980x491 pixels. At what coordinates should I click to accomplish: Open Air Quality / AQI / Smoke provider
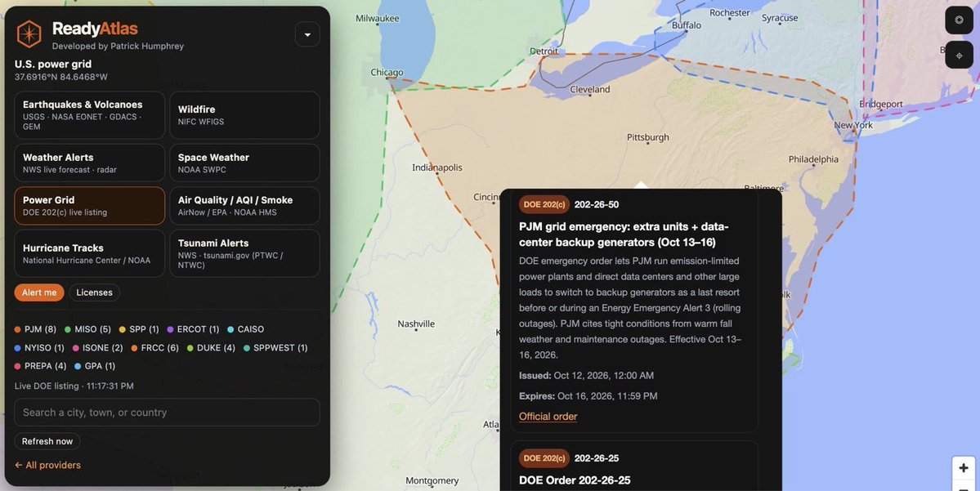[x=244, y=206]
